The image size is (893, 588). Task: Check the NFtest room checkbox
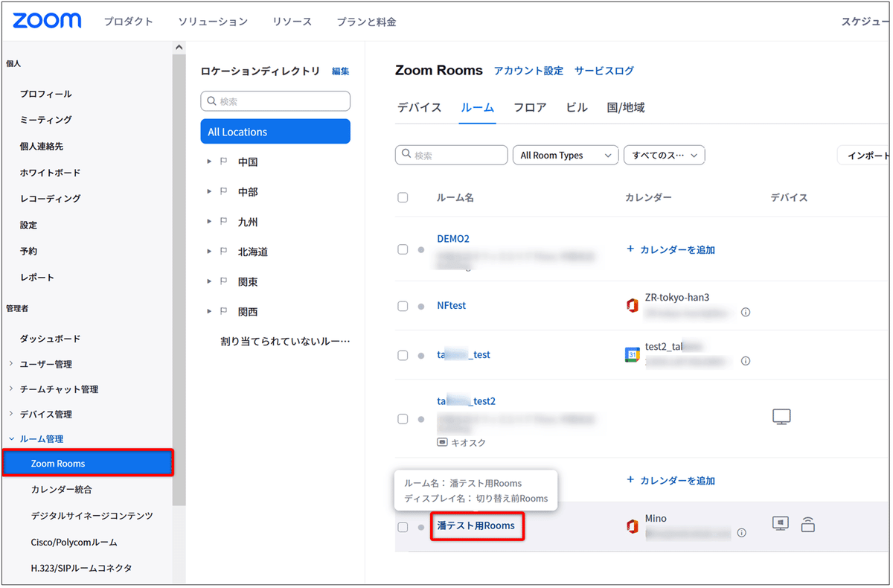tap(403, 306)
